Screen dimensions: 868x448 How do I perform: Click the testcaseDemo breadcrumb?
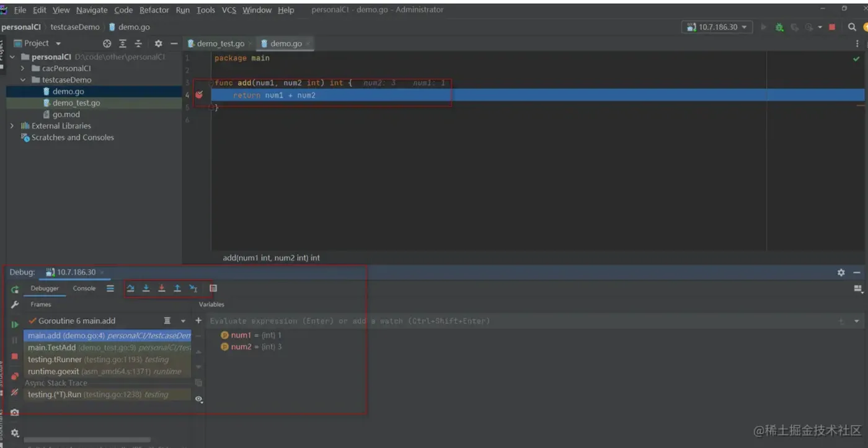point(75,27)
